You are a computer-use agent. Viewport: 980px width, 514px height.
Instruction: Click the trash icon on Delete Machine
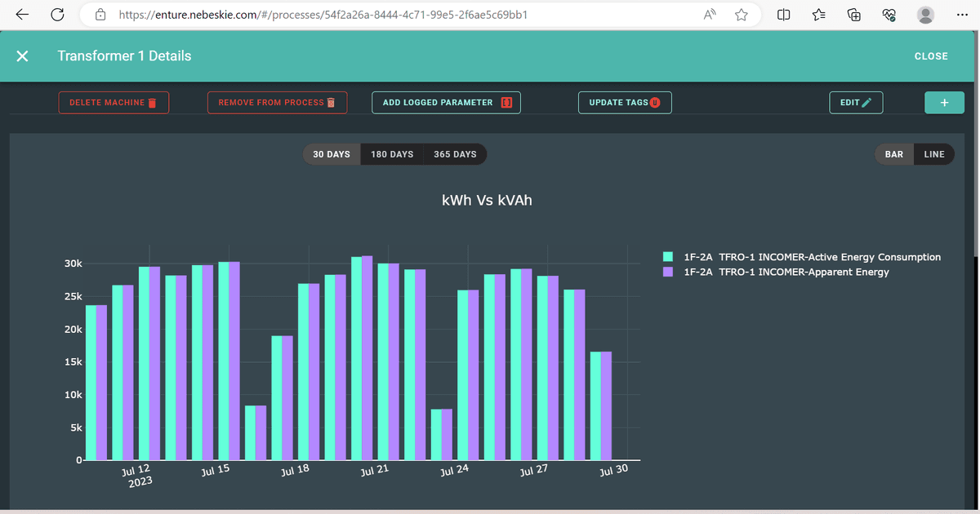pyautogui.click(x=152, y=103)
